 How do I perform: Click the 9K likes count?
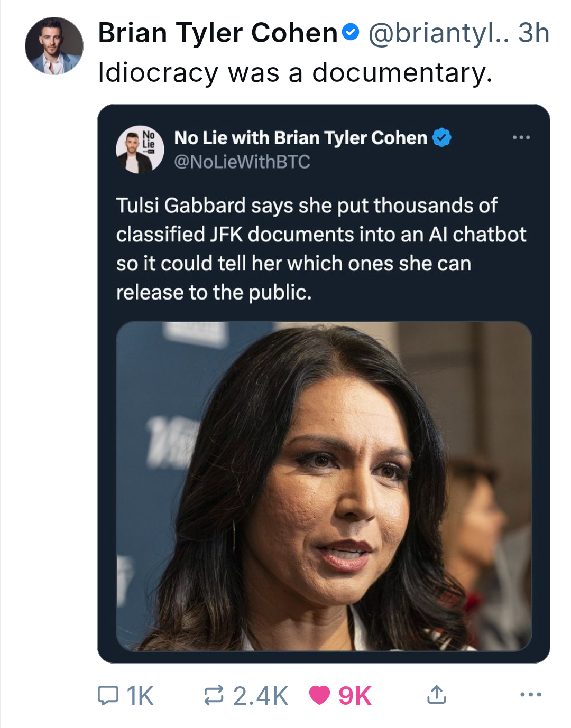click(355, 696)
